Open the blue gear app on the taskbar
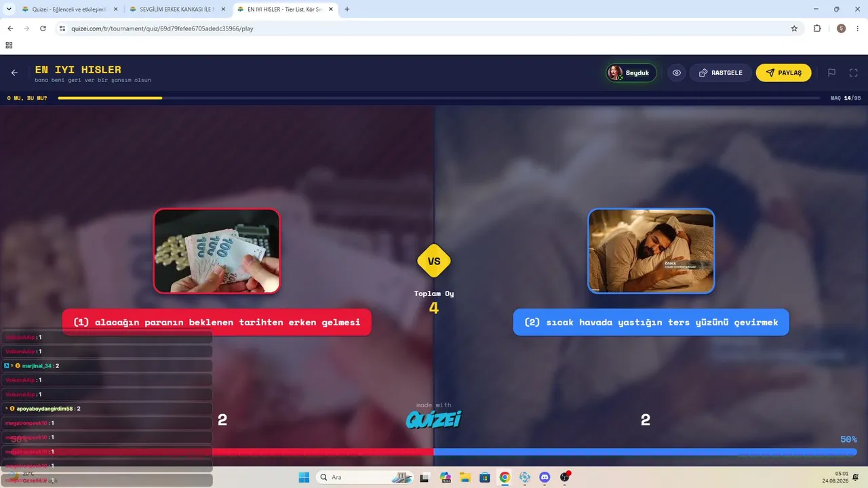 pos(525,477)
